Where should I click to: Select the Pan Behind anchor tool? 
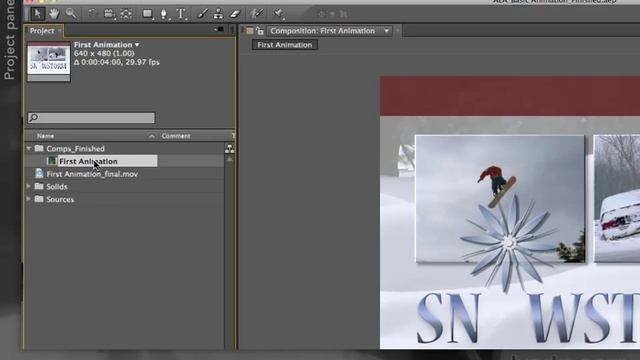[126, 14]
